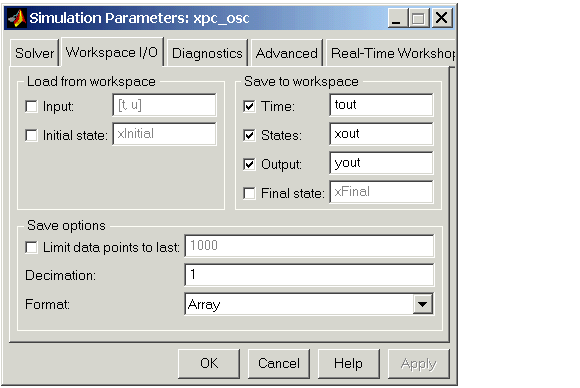The width and height of the screenshot is (580, 388).
Task: Open the Format dropdown arrow
Action: pos(422,304)
